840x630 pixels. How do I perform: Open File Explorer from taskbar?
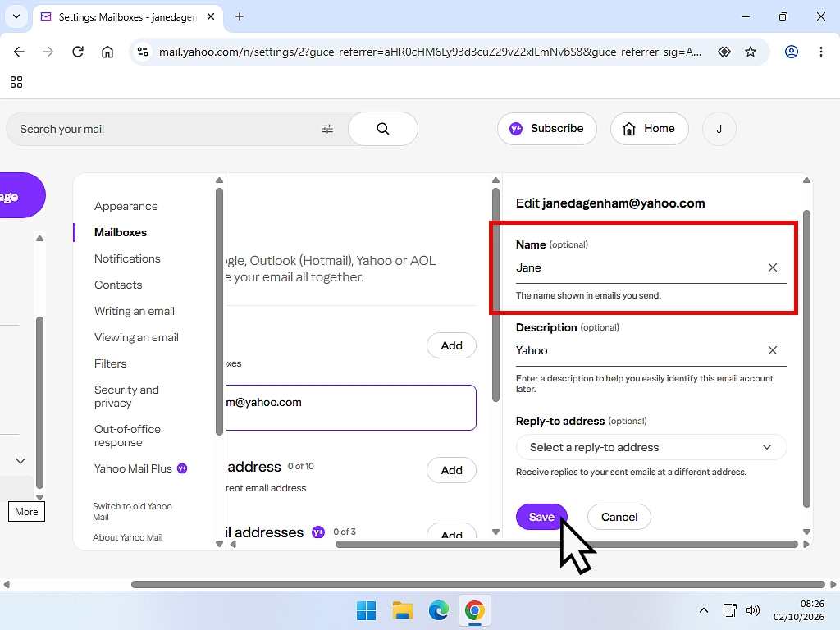click(x=402, y=610)
